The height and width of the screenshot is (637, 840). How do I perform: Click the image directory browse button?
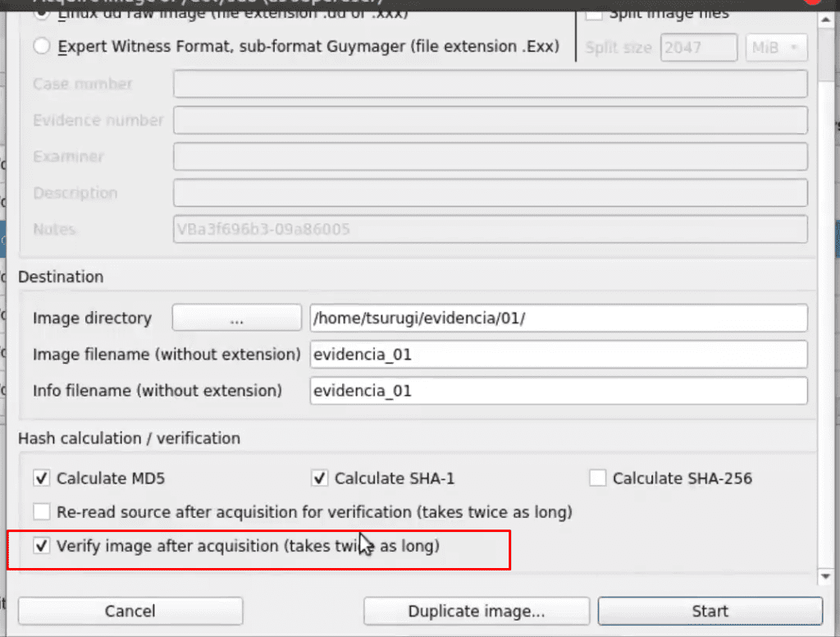(x=237, y=318)
